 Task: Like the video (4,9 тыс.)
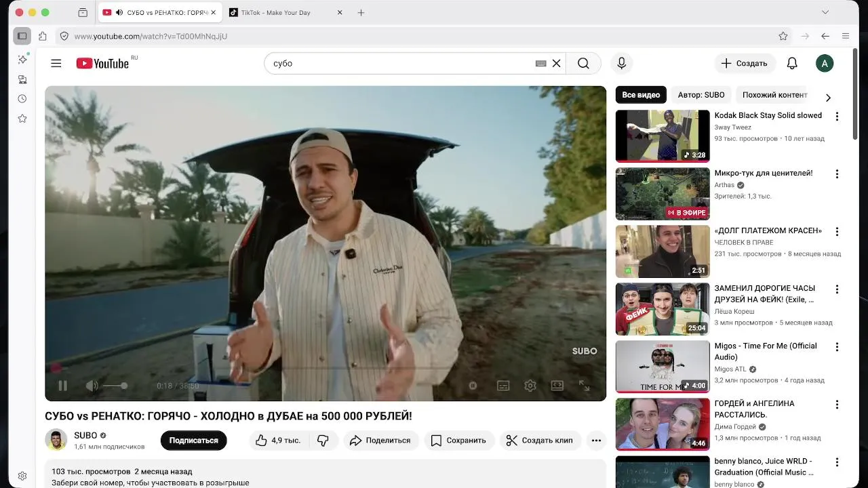tap(278, 440)
